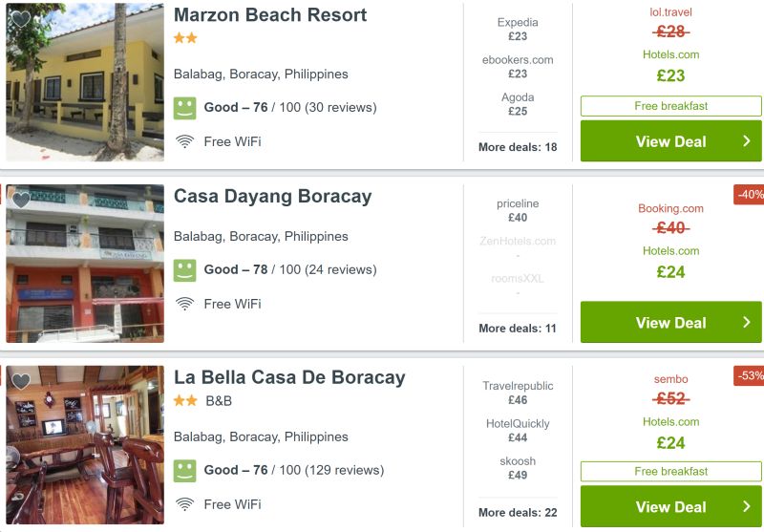Expand More deals: 22 for La Bella Casa
The image size is (764, 532).
point(518,513)
